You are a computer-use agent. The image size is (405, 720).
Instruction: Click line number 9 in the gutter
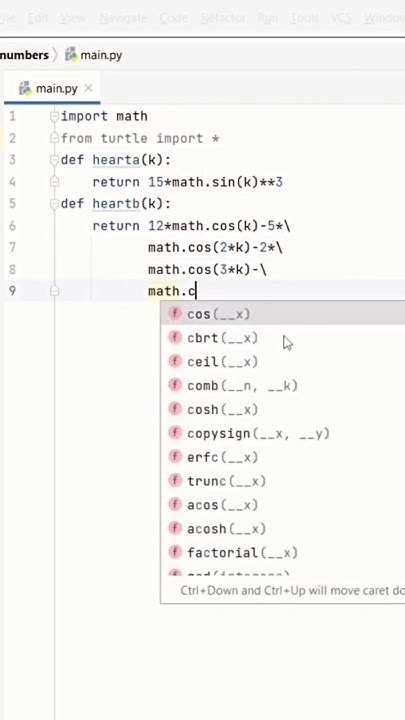tap(12, 291)
